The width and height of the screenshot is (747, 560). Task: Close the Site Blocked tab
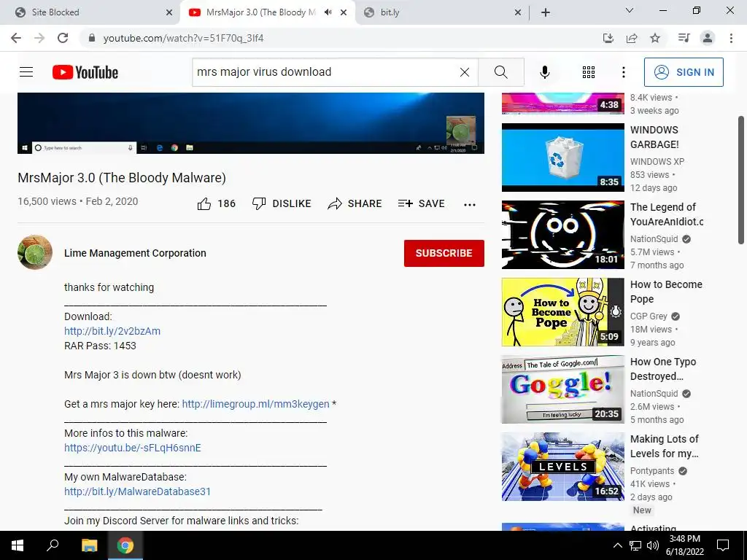(169, 12)
